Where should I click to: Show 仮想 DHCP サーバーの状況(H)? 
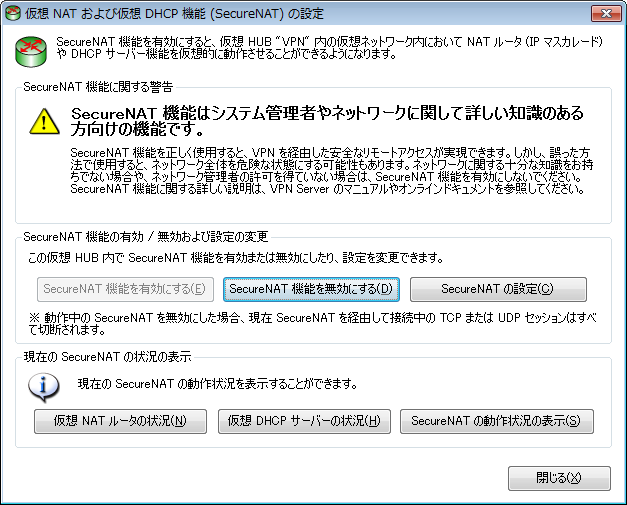click(304, 421)
